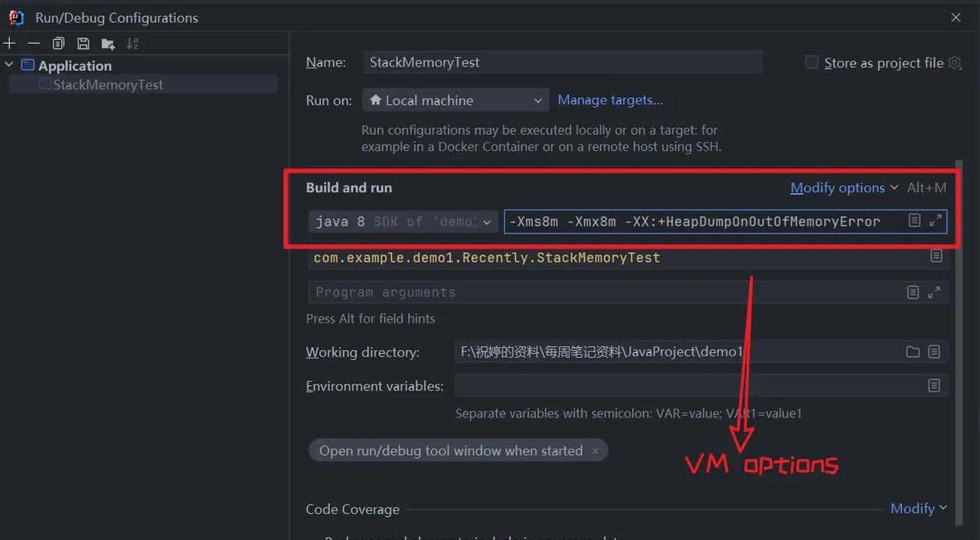
Task: Remove the selected configuration
Action: (x=34, y=44)
